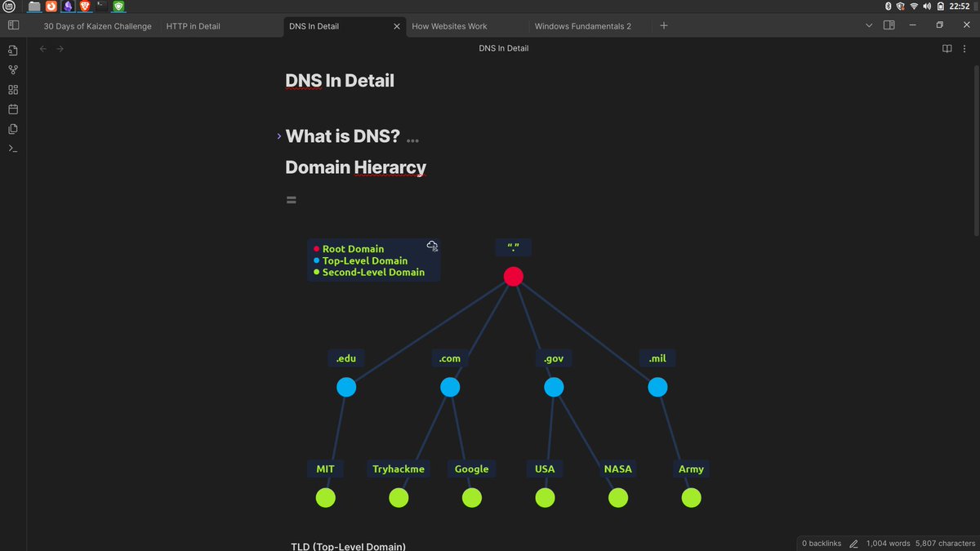Close the DNS In Detail tab
Screen dimensions: 980x551
point(398,26)
